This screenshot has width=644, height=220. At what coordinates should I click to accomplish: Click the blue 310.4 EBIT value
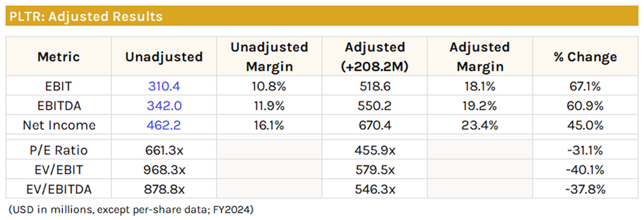pyautogui.click(x=163, y=87)
